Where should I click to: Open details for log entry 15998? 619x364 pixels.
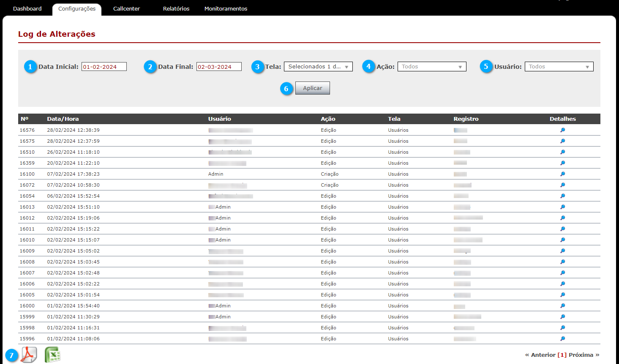[562, 328]
